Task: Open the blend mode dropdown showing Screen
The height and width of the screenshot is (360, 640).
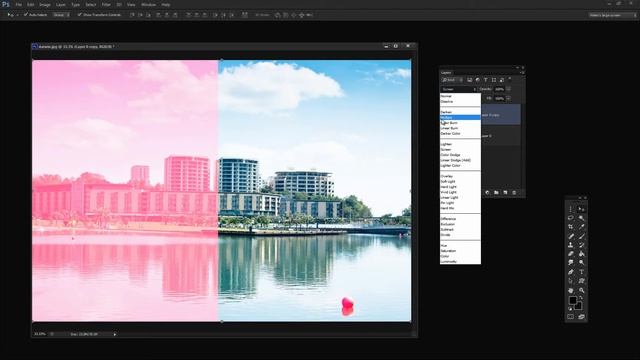Action: [x=459, y=89]
